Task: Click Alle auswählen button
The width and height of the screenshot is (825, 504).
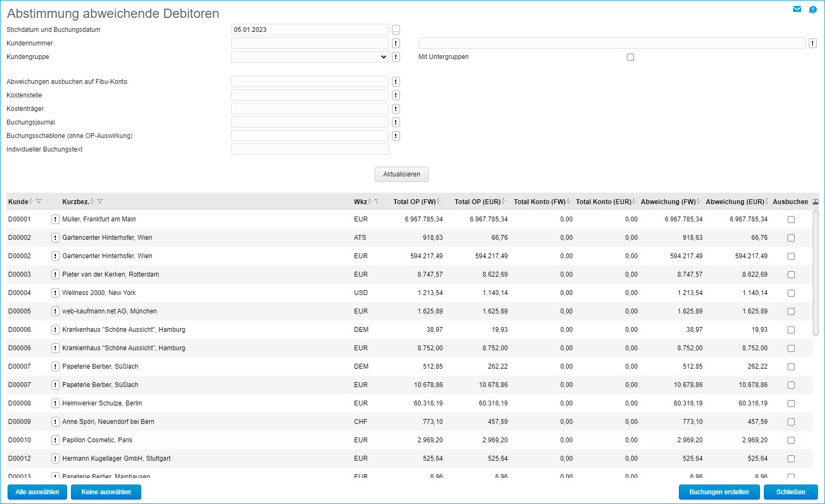Action: tap(37, 492)
